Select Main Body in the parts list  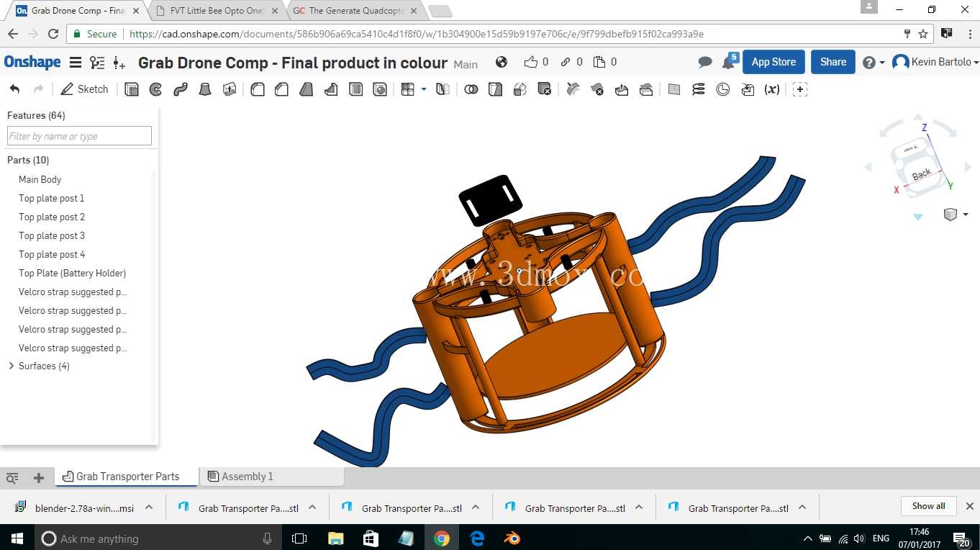[40, 180]
